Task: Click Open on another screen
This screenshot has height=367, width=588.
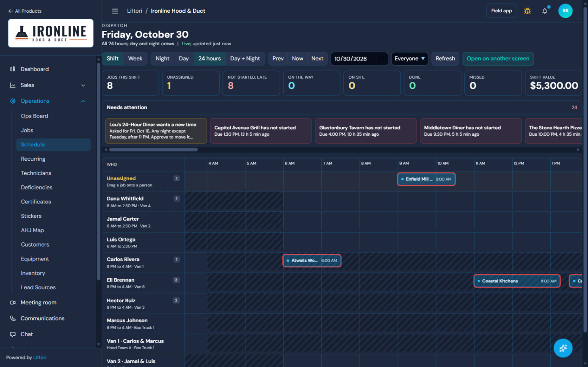Action: (498, 59)
